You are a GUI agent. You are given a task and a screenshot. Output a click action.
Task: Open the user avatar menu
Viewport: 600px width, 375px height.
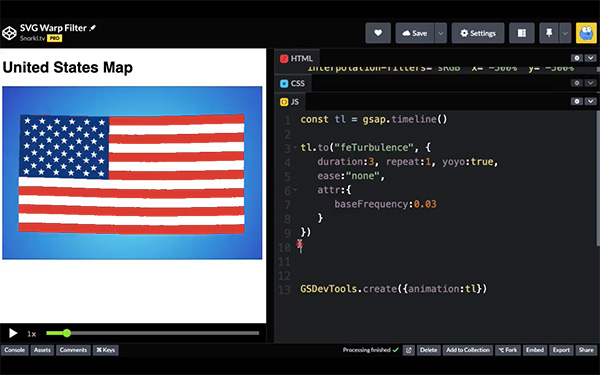(586, 33)
